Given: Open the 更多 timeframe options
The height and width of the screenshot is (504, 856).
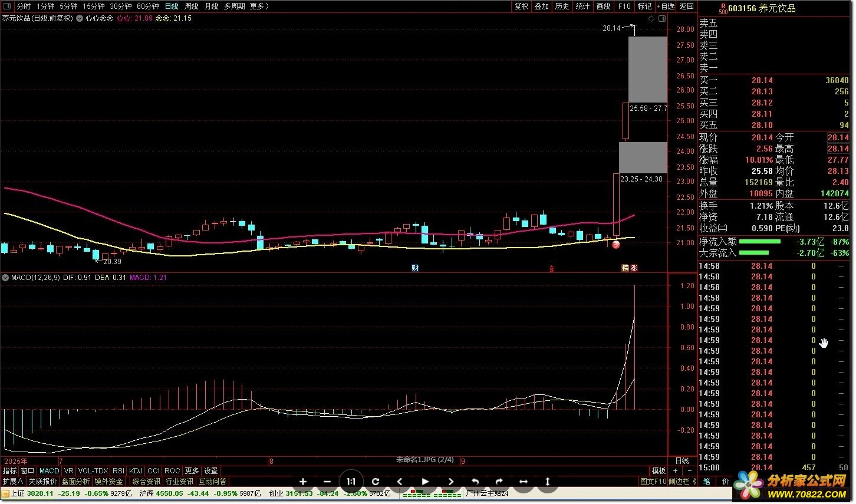Looking at the screenshot, I should [259, 6].
